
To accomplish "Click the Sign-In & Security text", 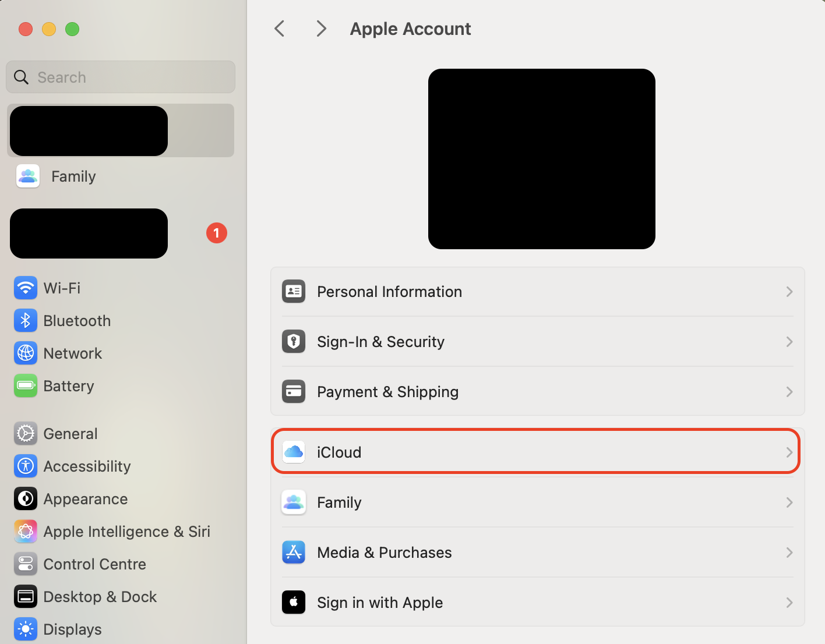I will point(380,342).
